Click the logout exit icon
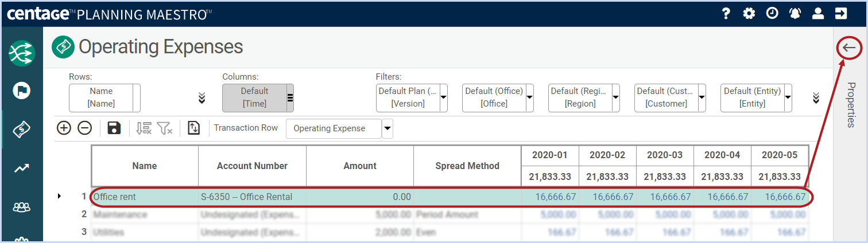The height and width of the screenshot is (243, 868). pos(841,13)
